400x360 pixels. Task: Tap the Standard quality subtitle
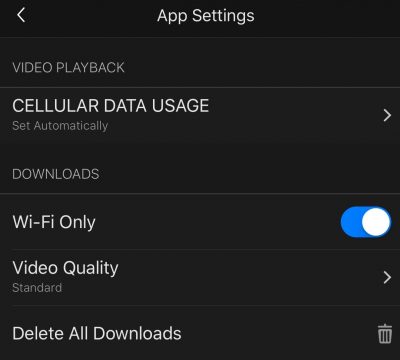point(37,288)
